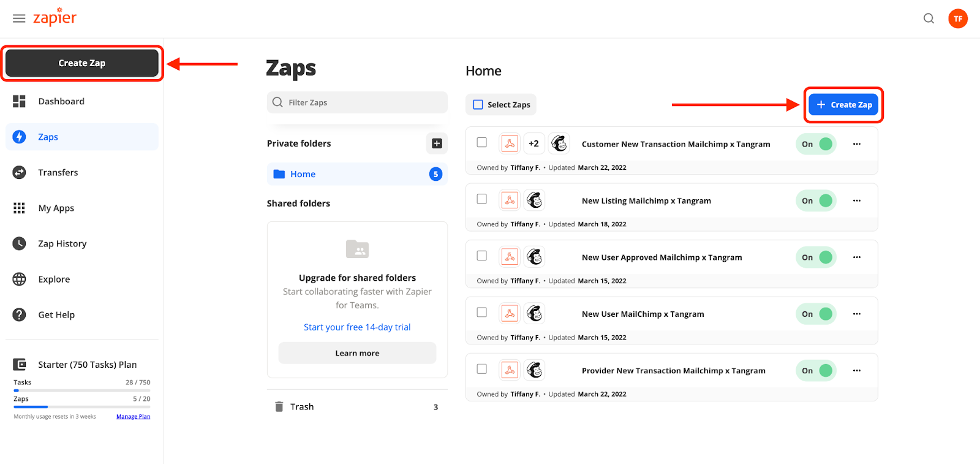Click the Trash count 3
The width and height of the screenshot is (980, 464).
(x=435, y=407)
